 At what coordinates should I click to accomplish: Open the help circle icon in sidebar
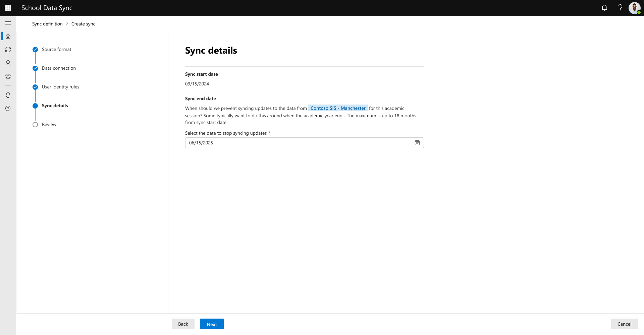8,109
